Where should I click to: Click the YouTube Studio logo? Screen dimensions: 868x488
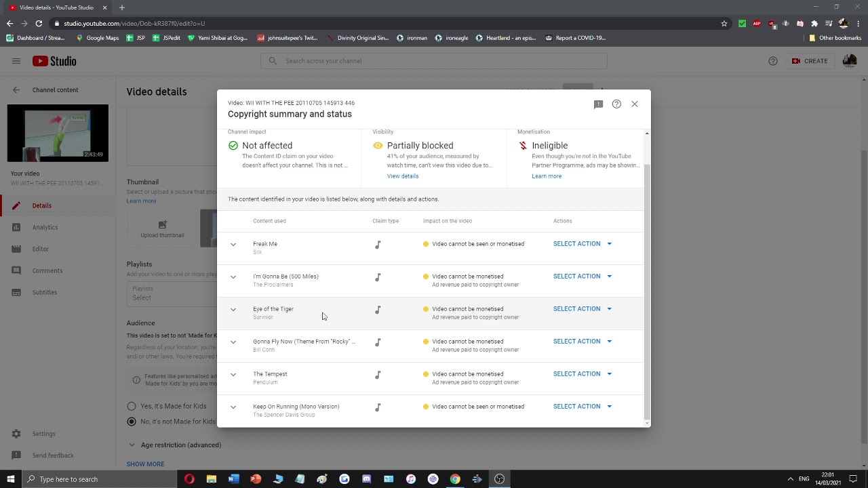coord(54,61)
